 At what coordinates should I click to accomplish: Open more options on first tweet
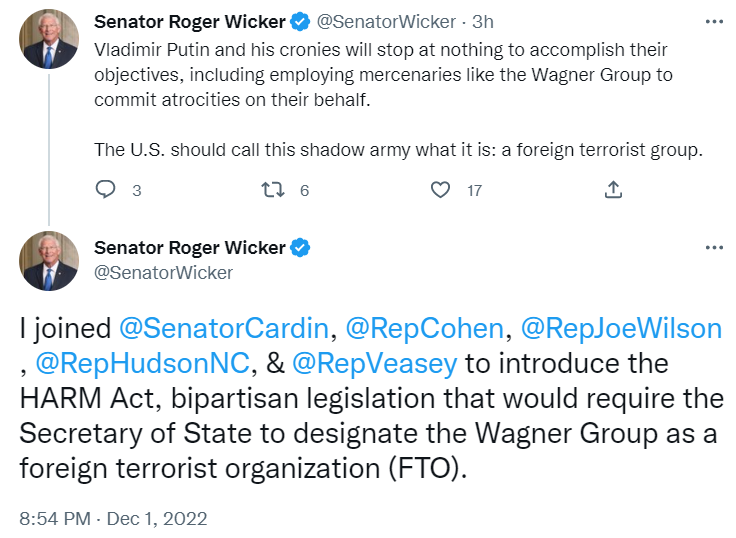(713, 21)
